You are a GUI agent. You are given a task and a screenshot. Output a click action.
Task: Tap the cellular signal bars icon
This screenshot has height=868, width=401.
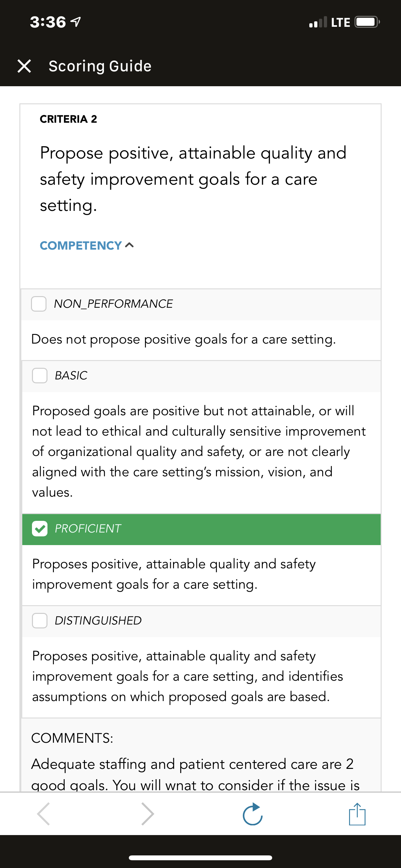(318, 22)
